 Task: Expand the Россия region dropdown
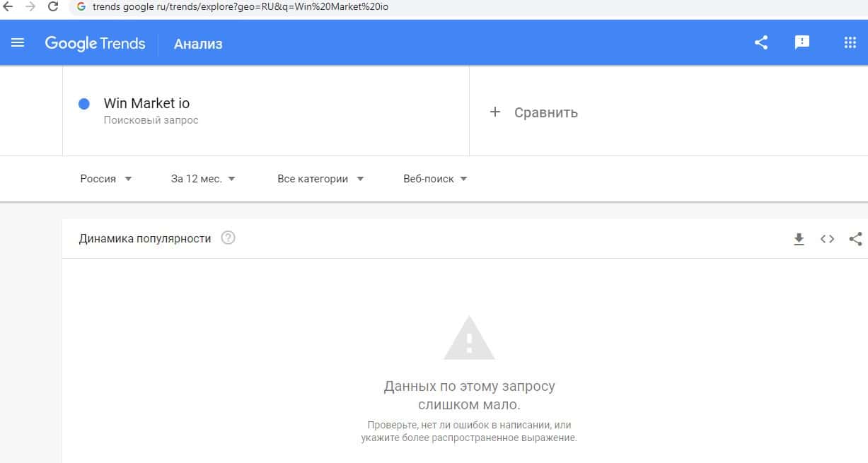point(106,179)
